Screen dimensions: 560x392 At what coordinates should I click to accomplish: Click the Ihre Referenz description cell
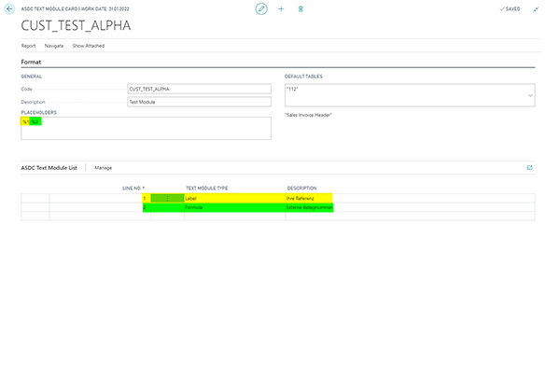pos(308,198)
